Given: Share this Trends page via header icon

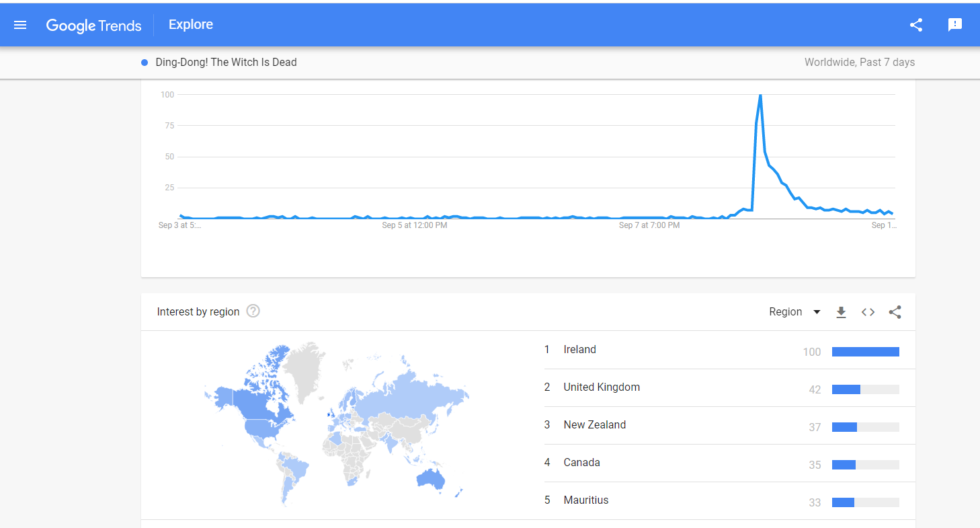Looking at the screenshot, I should click(915, 25).
